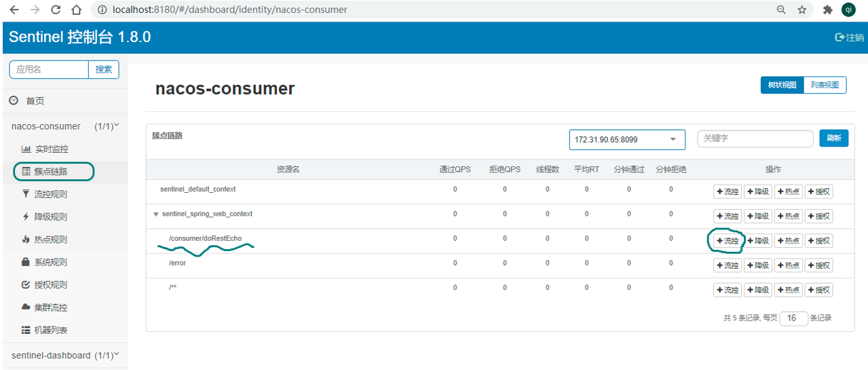The width and height of the screenshot is (868, 370).
Task: Bookmark this page with star icon
Action: (802, 10)
